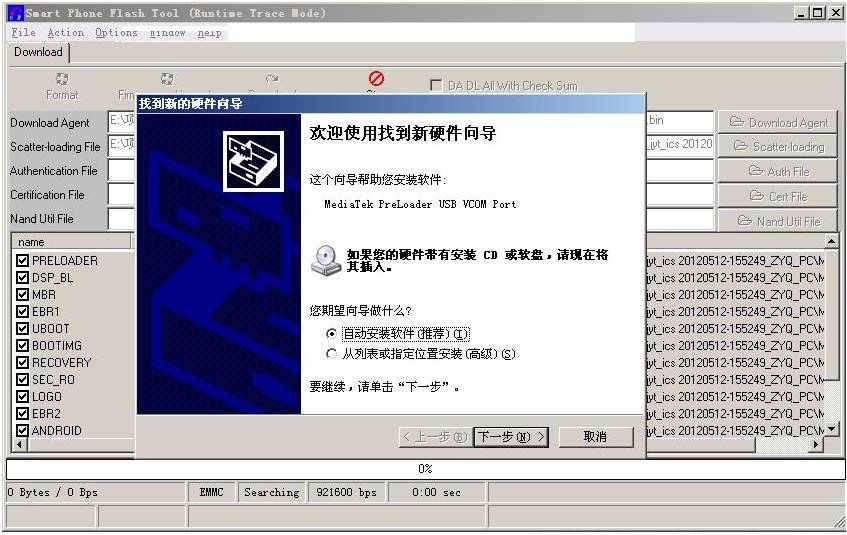Uncheck the EBR2 partition checkbox
The height and width of the screenshot is (535, 847).
tap(22, 413)
